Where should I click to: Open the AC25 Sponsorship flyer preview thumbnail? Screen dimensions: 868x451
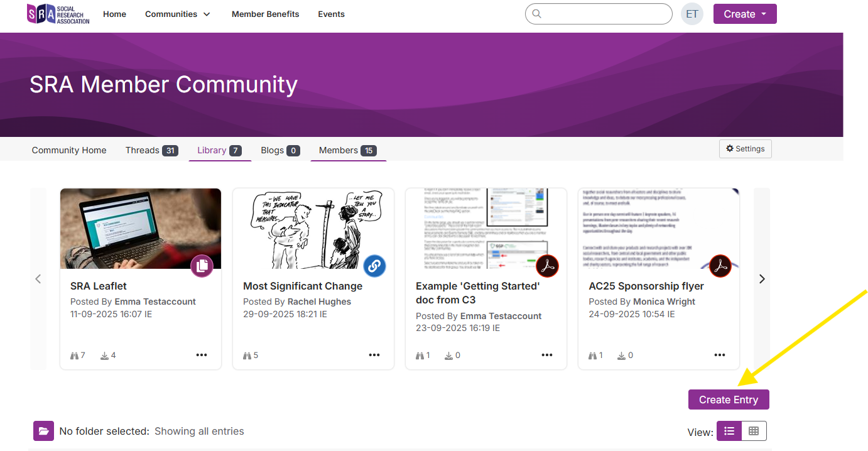point(659,229)
